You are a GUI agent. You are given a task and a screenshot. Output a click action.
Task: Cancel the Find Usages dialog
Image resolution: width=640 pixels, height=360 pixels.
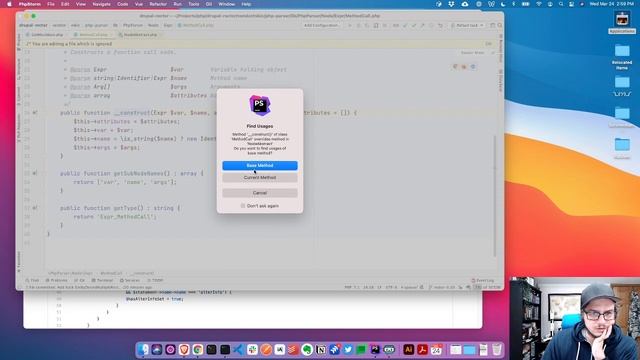(x=260, y=193)
